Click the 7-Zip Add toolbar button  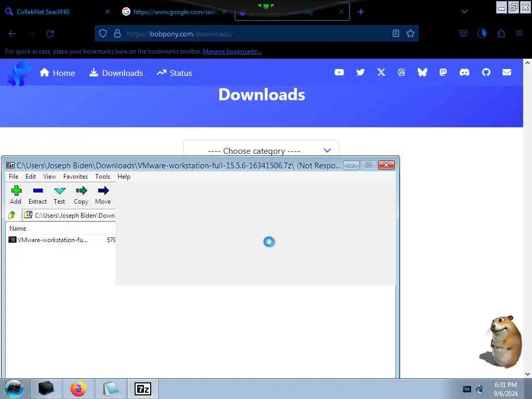point(16,195)
